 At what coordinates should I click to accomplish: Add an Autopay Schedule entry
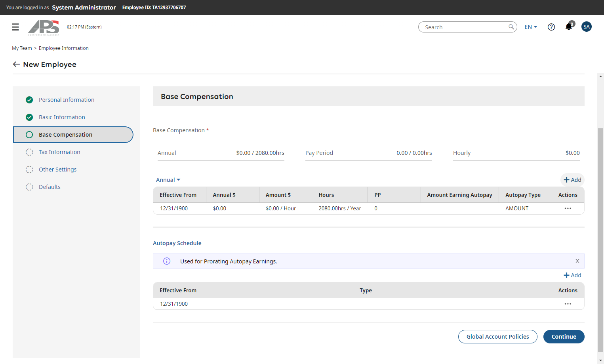tap(572, 275)
